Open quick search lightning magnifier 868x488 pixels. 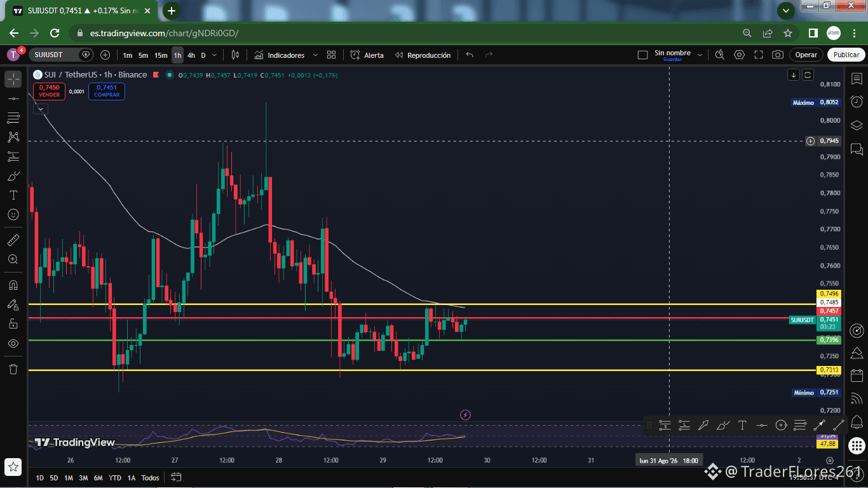tap(719, 55)
